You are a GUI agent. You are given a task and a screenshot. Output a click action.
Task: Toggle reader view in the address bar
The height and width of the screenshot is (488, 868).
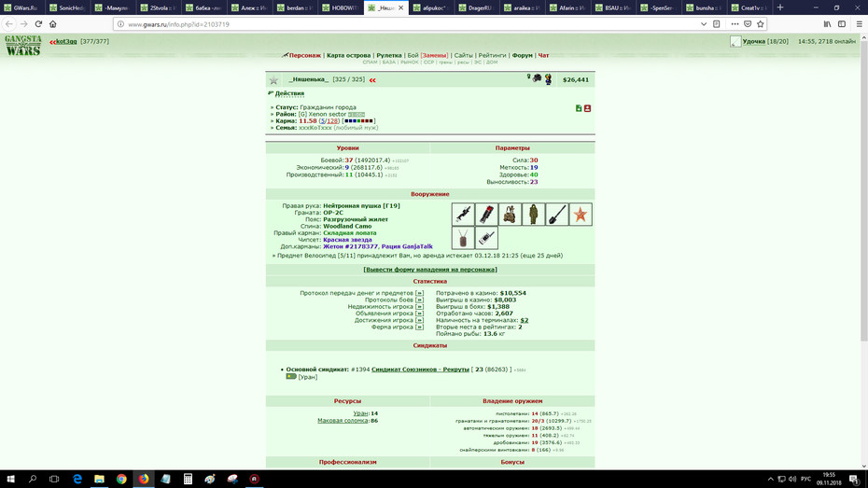click(716, 23)
